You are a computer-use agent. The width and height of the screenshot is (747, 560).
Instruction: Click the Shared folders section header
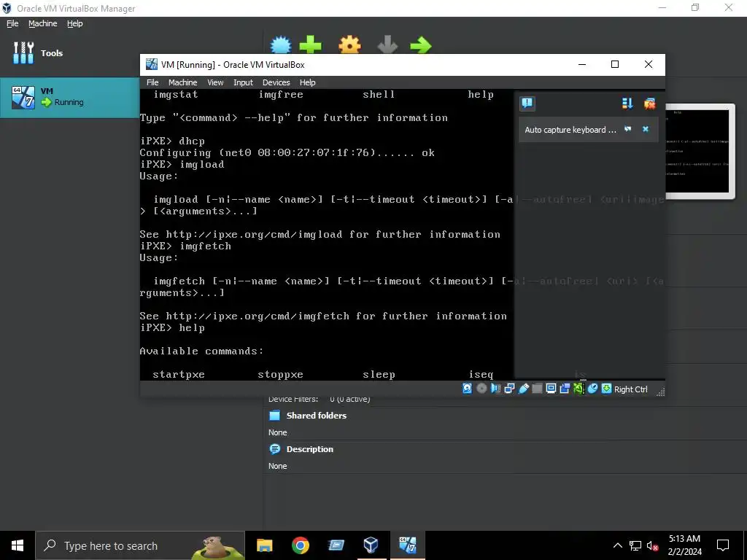point(317,415)
